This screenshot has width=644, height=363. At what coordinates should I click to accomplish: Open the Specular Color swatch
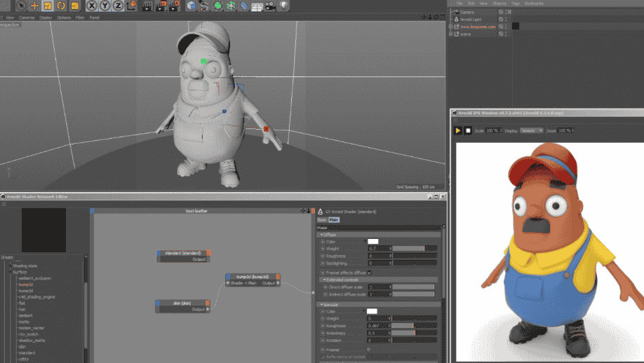[372, 311]
